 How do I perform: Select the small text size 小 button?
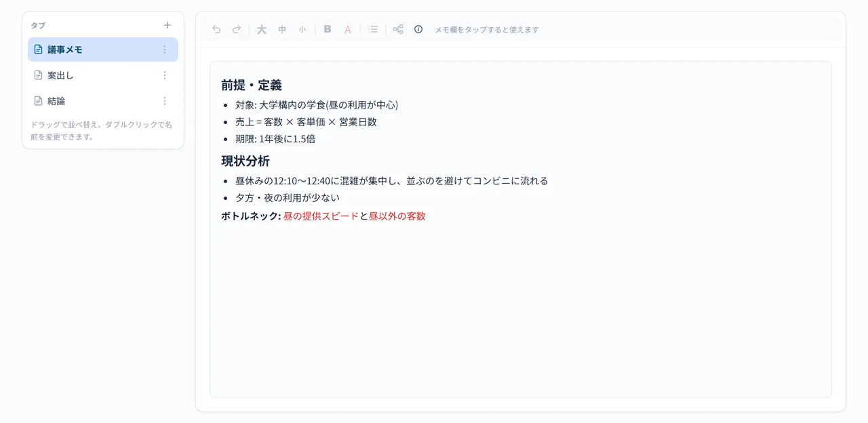(x=302, y=29)
